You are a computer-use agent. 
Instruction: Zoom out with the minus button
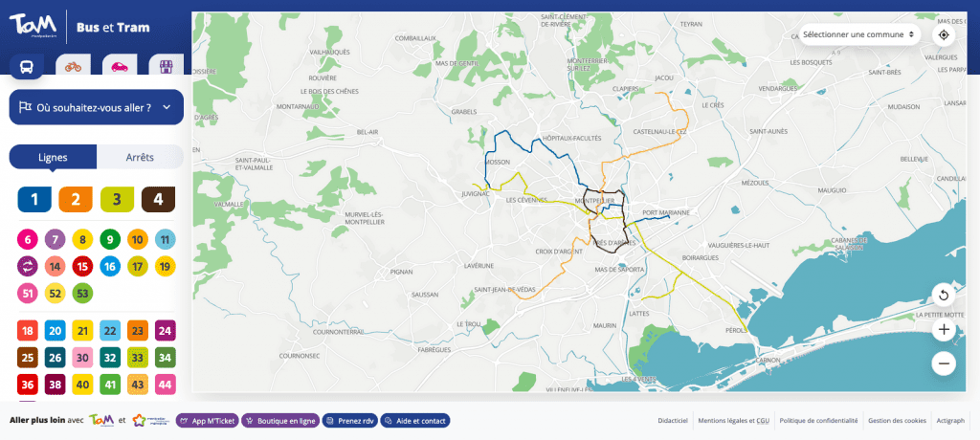click(x=944, y=363)
